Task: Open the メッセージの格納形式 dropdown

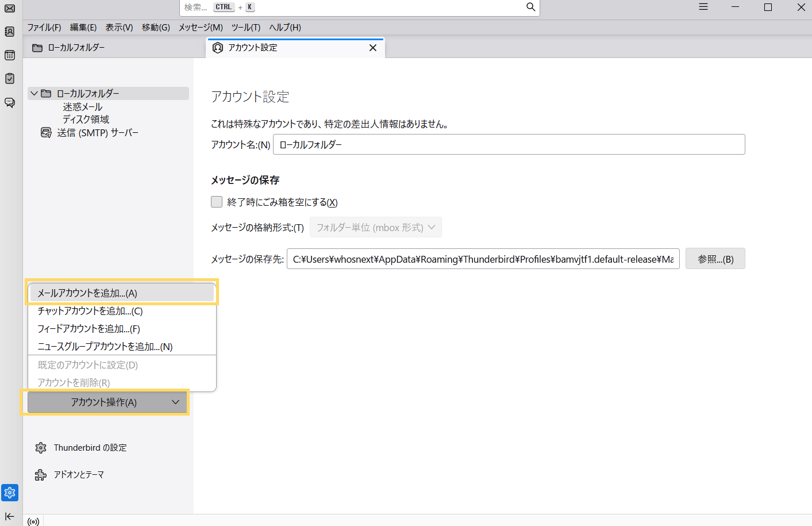Action: [375, 228]
